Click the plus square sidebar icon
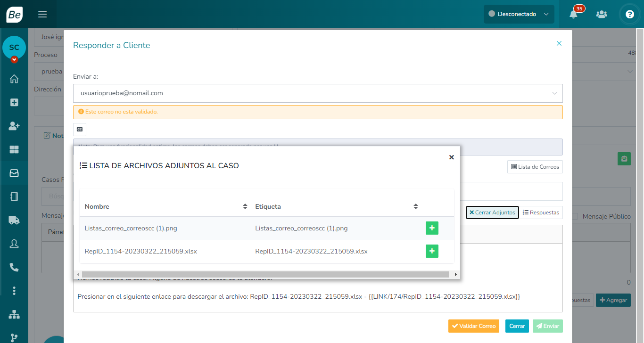644x343 pixels. pos(14,102)
